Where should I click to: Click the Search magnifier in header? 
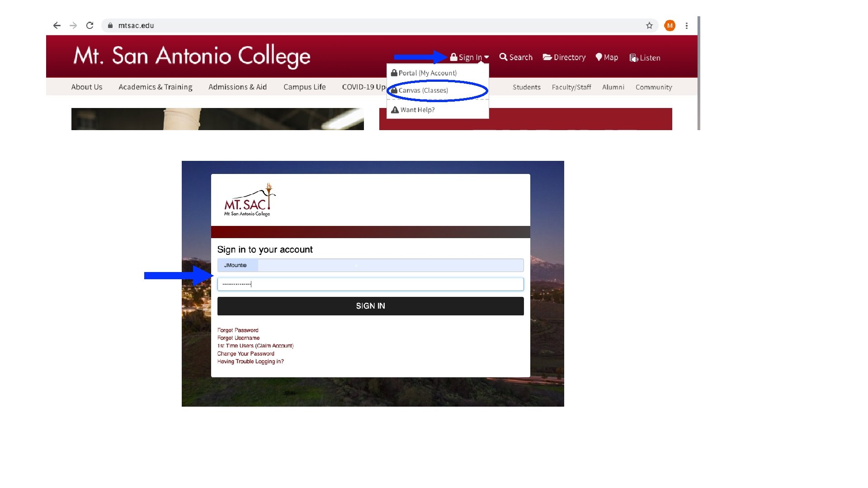(516, 57)
